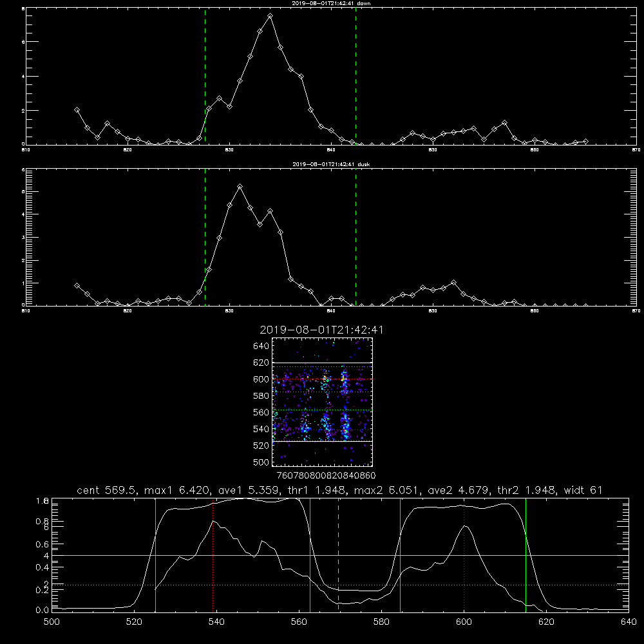Click the first diamond marker of dusk curve
Screen dimensions: 644x644
point(77,285)
